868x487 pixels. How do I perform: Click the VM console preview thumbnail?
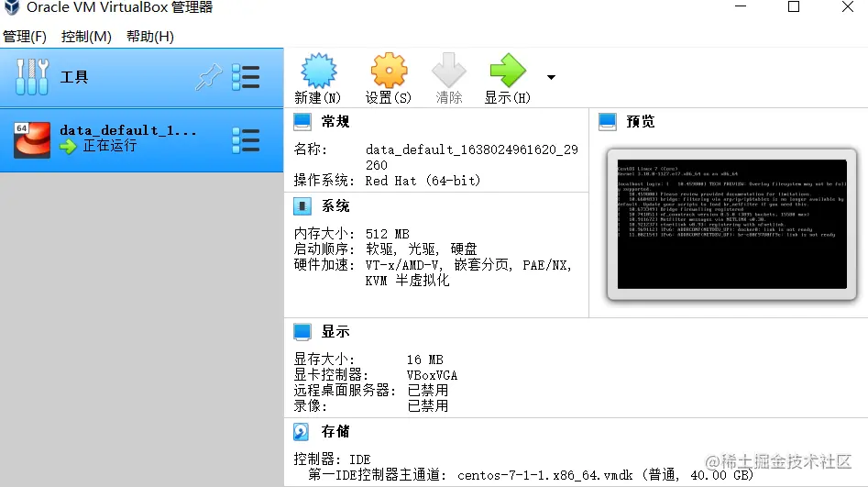pos(731,224)
